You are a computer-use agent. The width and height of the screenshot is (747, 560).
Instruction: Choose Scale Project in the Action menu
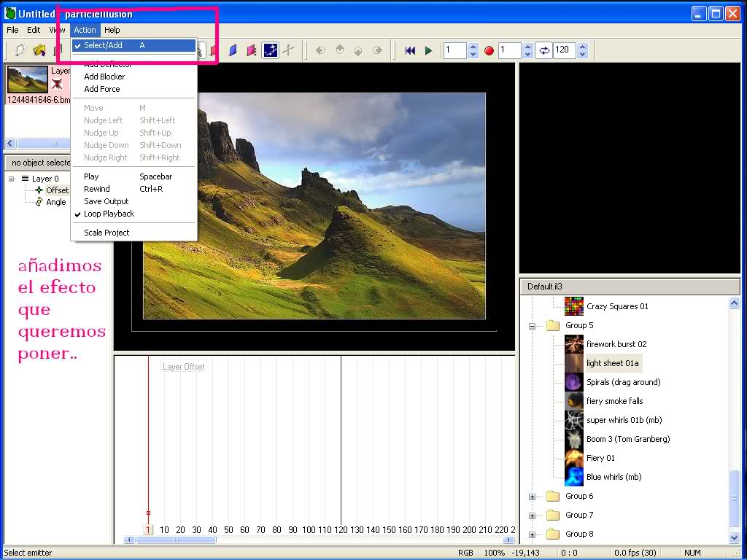(x=134, y=233)
